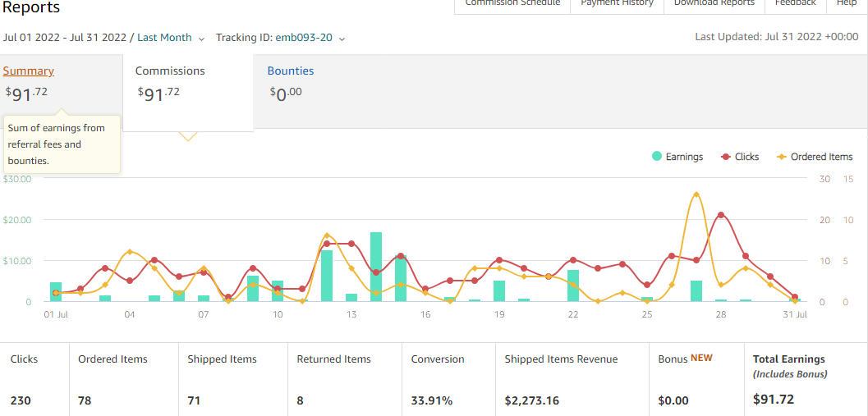Image resolution: width=868 pixels, height=416 pixels.
Task: Expand the Last Month date range dropdown
Action: point(171,38)
